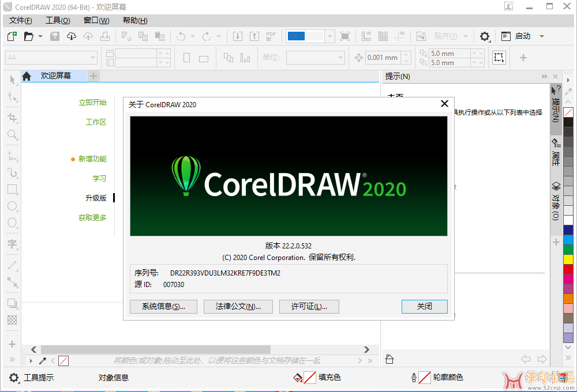Select the Pick tool arrow
The image size is (577, 392).
coord(13,80)
